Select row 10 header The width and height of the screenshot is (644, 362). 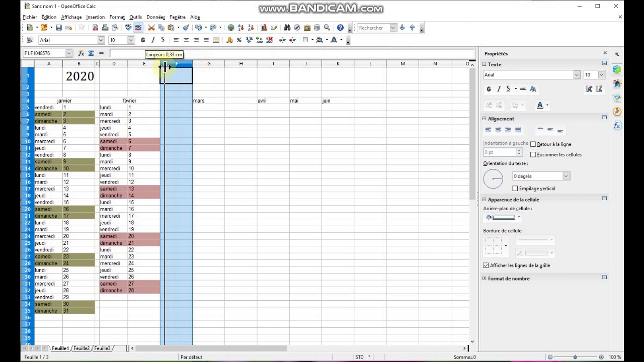click(28, 141)
